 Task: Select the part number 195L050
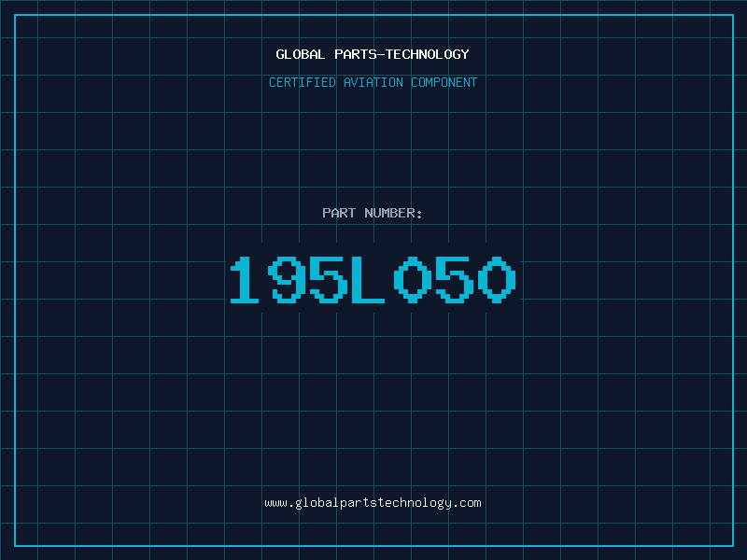pos(373,279)
